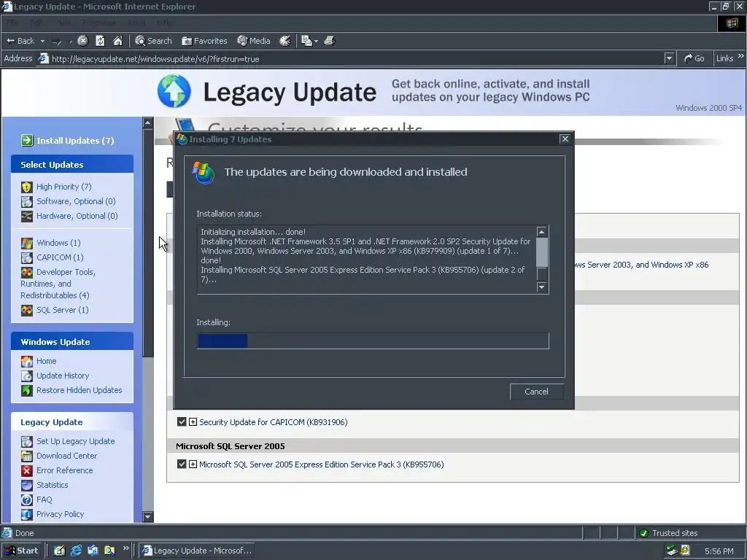Viewport: 747px width, 560px height.
Task: Click the Back navigation button
Action: [20, 41]
